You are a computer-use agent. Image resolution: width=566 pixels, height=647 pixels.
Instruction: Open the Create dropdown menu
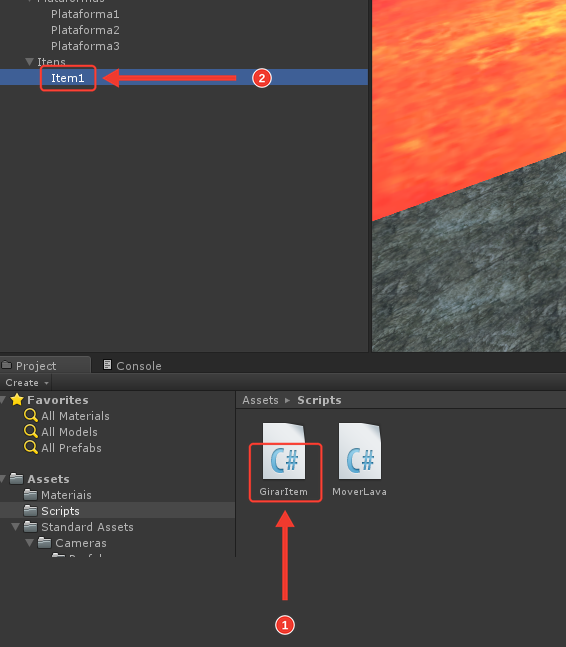pyautogui.click(x=26, y=383)
